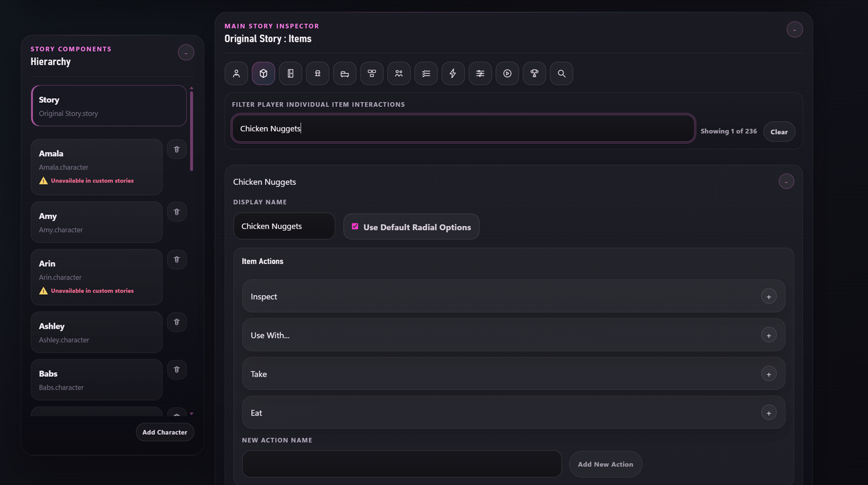This screenshot has height=485, width=868.
Task: Select the Amy character entry
Action: [x=96, y=222]
